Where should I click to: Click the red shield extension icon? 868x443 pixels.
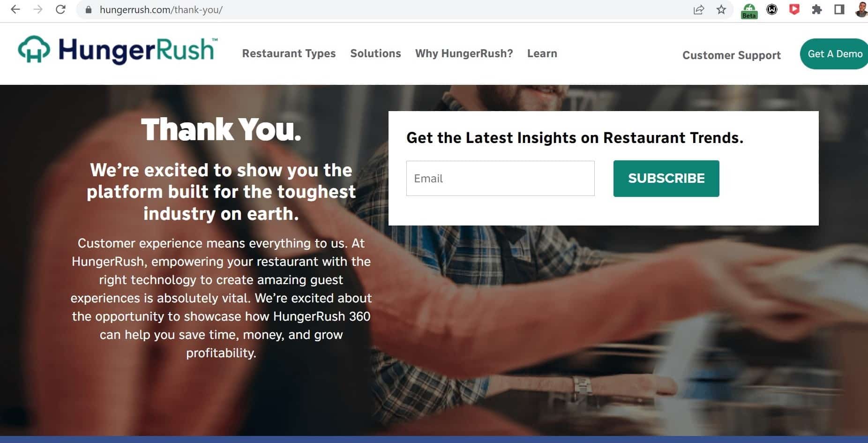coord(794,9)
